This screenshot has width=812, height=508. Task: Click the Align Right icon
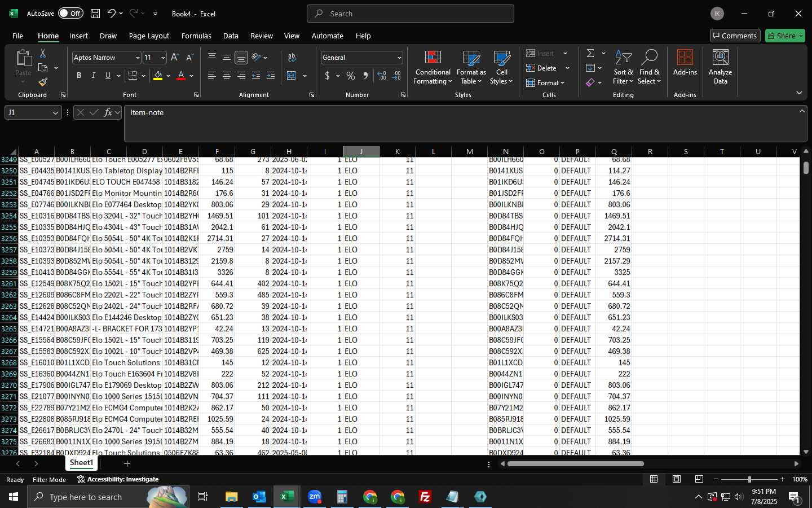(x=241, y=76)
